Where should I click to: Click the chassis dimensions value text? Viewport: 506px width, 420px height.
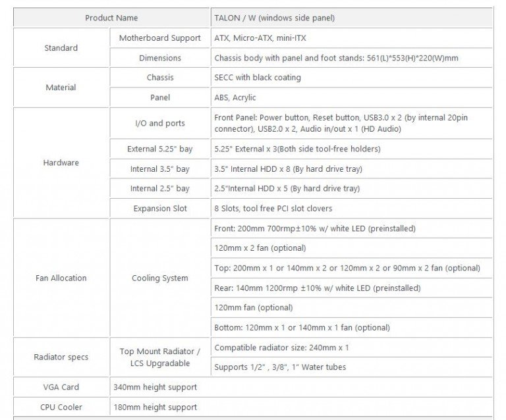336,58
